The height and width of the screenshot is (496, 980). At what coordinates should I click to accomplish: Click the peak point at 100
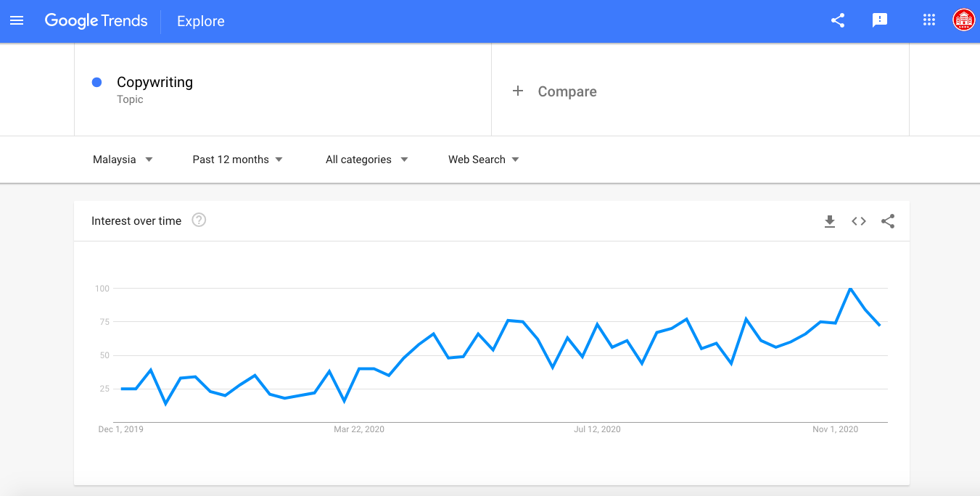[x=850, y=289]
